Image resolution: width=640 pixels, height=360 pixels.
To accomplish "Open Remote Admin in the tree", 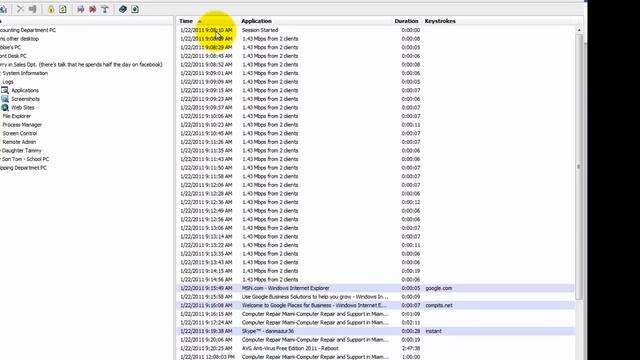I will [19, 142].
